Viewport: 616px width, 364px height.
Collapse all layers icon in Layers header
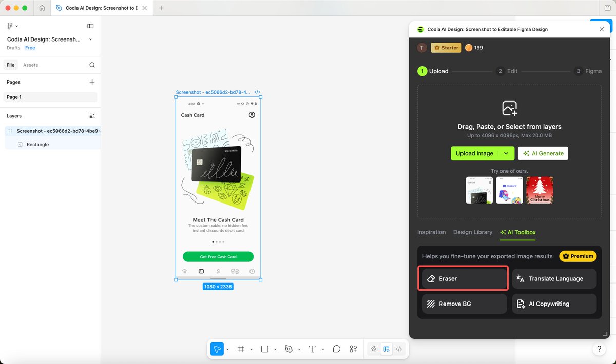[x=92, y=116]
